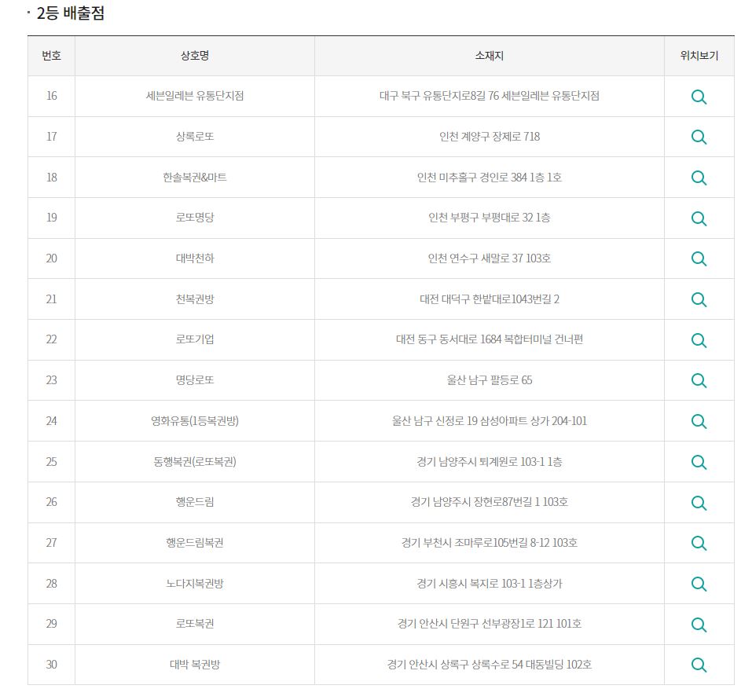View location of 천복권방 store

699,299
